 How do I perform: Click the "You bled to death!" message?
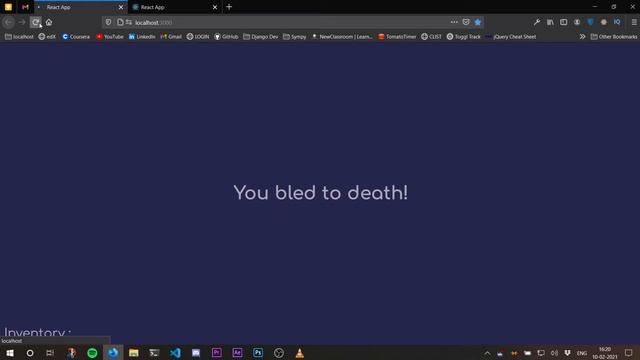pos(320,193)
